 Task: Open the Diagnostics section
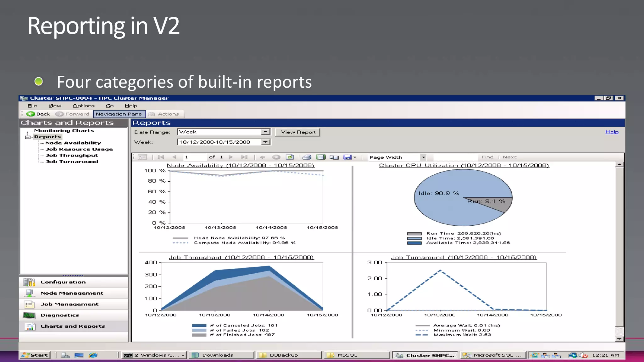tap(74, 315)
